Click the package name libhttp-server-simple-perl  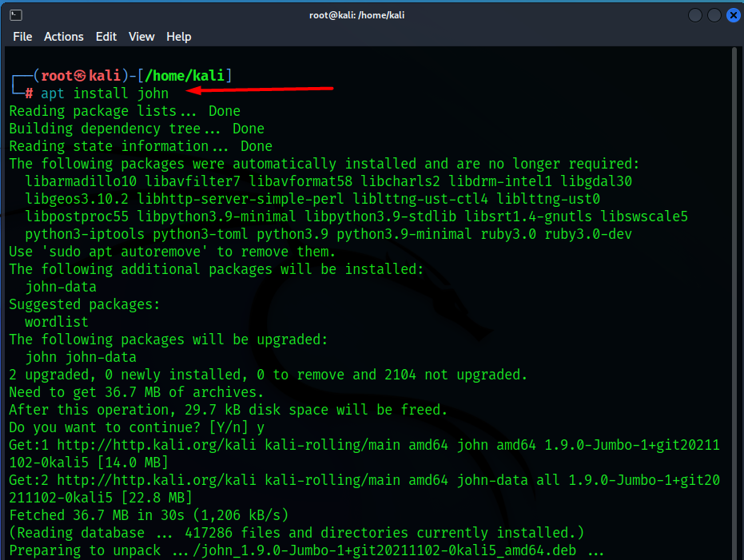tap(240, 199)
